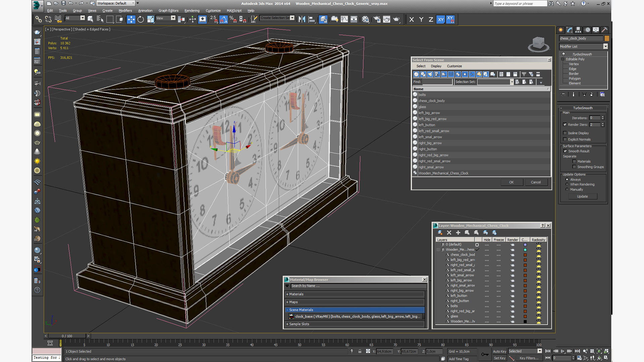Open Customize menu in Select From Scene

click(454, 66)
